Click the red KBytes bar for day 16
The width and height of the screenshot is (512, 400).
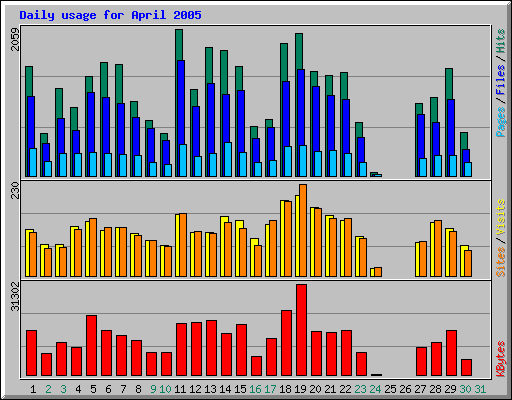[x=256, y=366]
